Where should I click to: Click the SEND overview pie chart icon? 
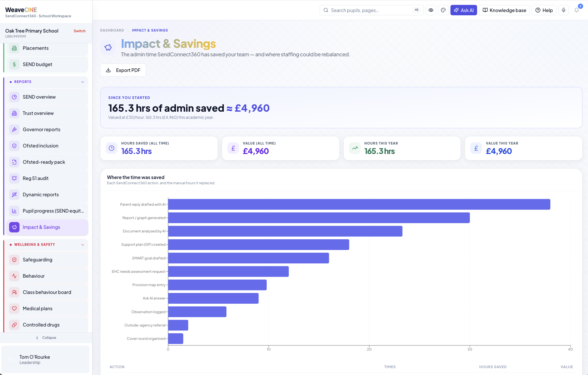14,97
